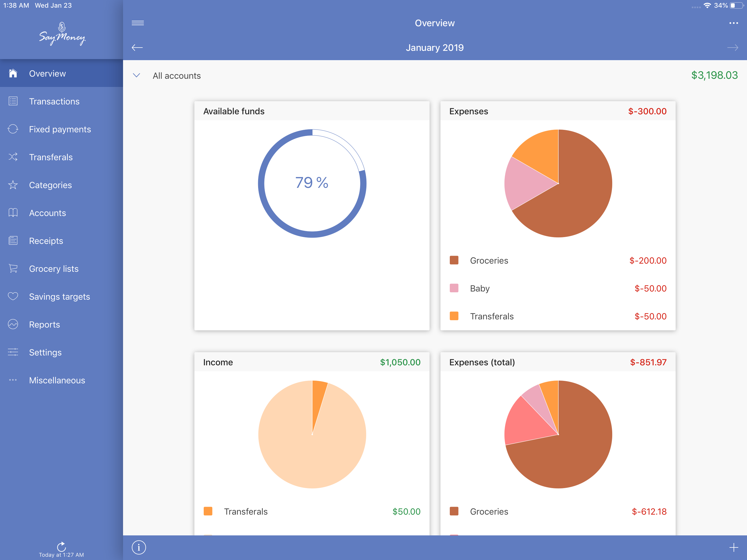
Task: Click the Transferals shuffle icon
Action: click(13, 157)
